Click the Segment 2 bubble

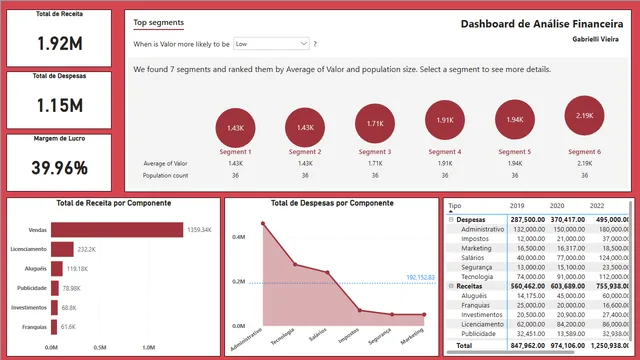click(x=305, y=127)
